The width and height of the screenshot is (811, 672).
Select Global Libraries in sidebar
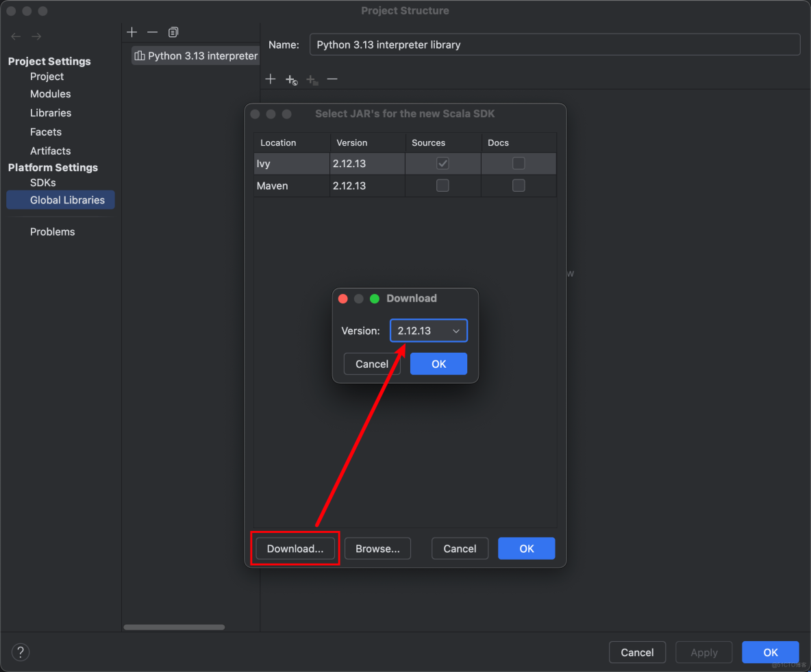coord(60,200)
